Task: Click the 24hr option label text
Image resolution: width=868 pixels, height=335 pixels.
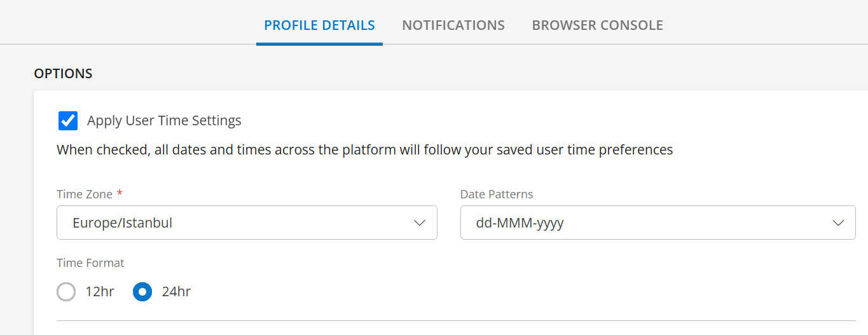Action: pyautogui.click(x=176, y=292)
